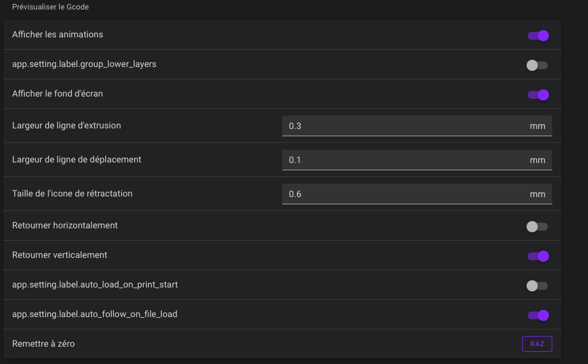The height and width of the screenshot is (364, 588).
Task: Click the "Taille de l'icone de rétractation" label
Action: click(72, 193)
